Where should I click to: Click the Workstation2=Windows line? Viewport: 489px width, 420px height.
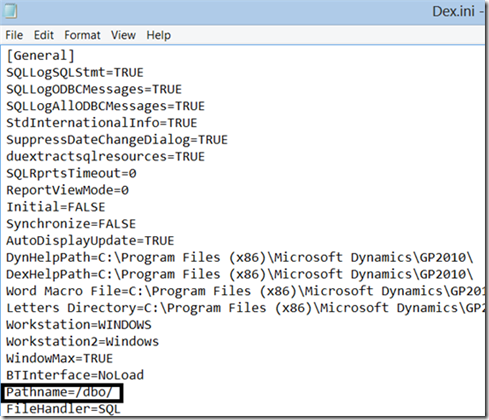[83, 341]
